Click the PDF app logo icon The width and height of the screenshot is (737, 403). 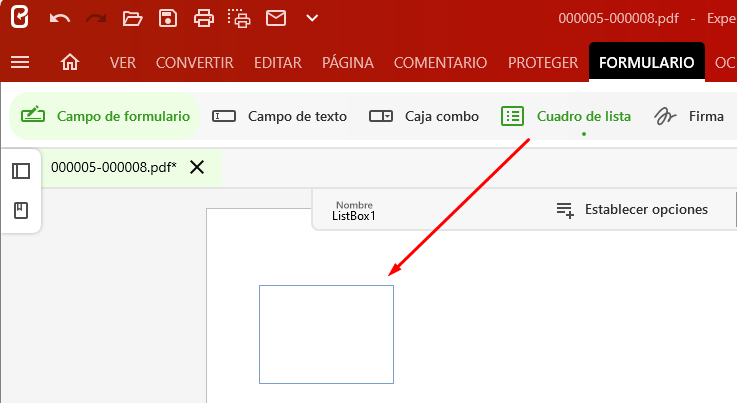point(20,18)
